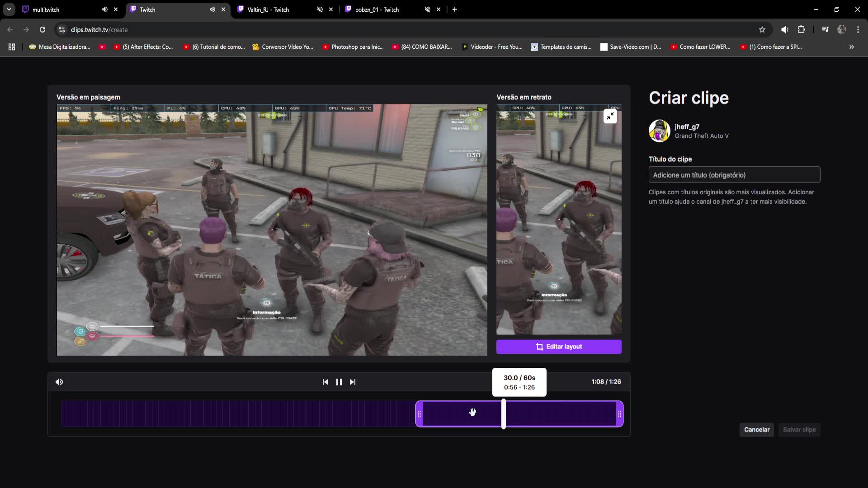The image size is (868, 488).
Task: Expand the hidden bookmarks chevron
Action: click(852, 47)
